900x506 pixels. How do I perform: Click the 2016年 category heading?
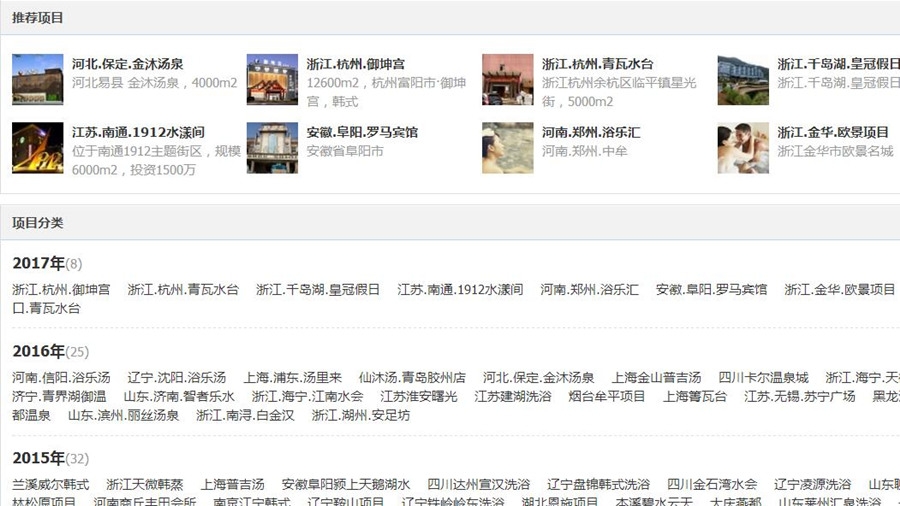pos(38,351)
